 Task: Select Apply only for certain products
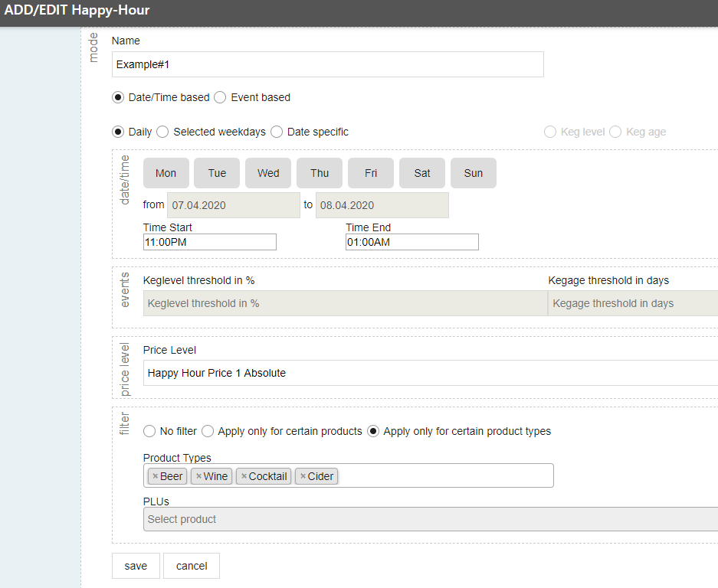click(x=208, y=431)
